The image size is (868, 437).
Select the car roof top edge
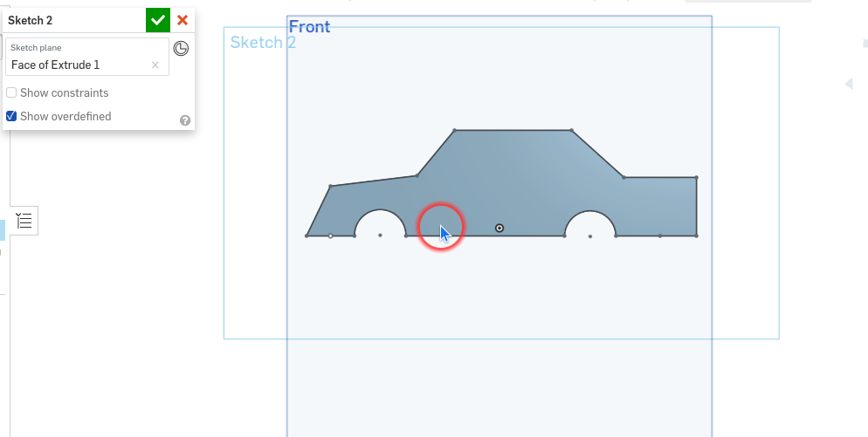click(x=513, y=131)
